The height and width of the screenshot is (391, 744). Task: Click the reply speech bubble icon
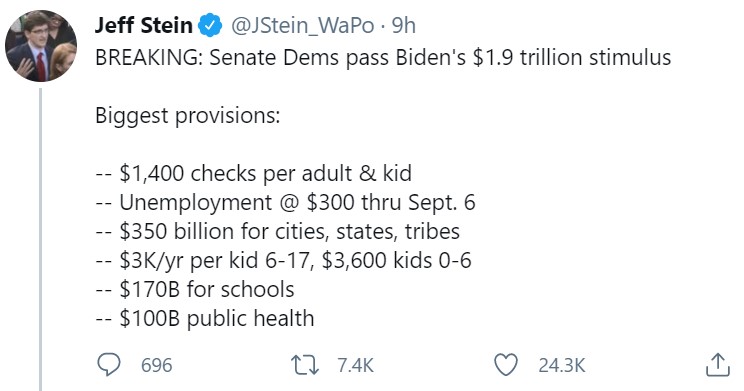[x=109, y=365]
